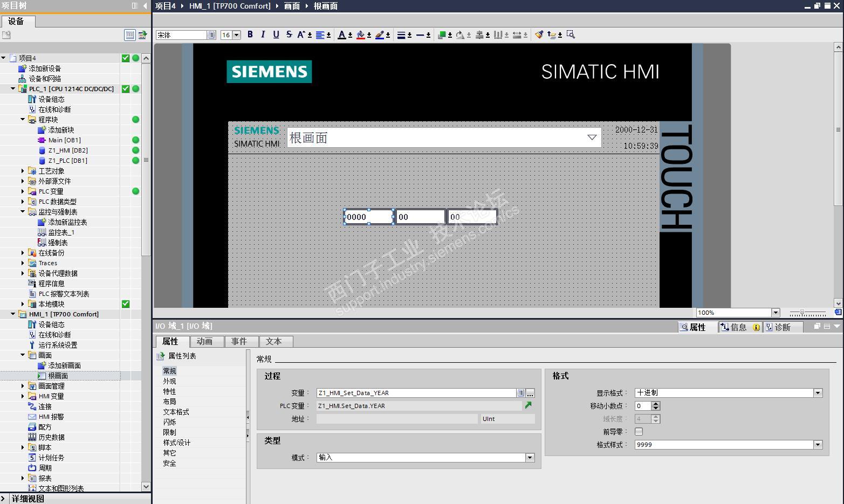Image resolution: width=844 pixels, height=504 pixels.
Task: Click the equalize size icon
Action: tap(517, 35)
